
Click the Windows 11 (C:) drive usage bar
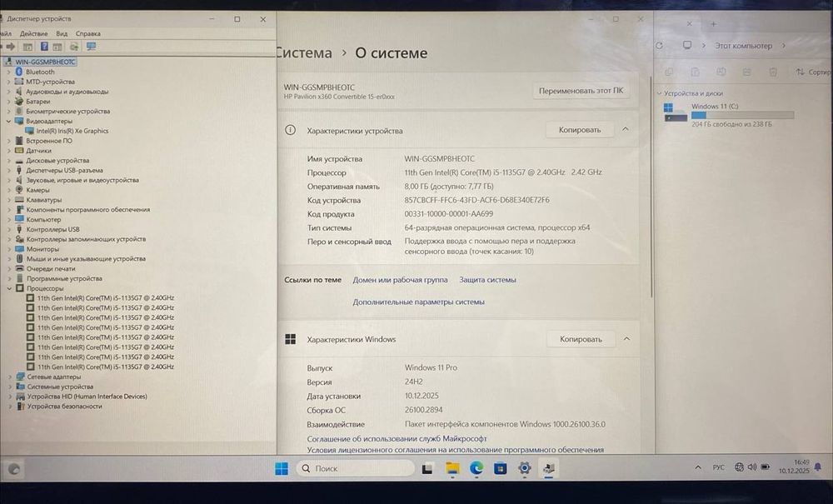(x=742, y=115)
